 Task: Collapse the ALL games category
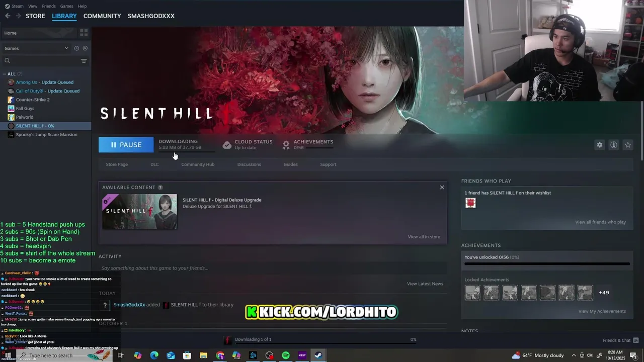click(x=5, y=74)
